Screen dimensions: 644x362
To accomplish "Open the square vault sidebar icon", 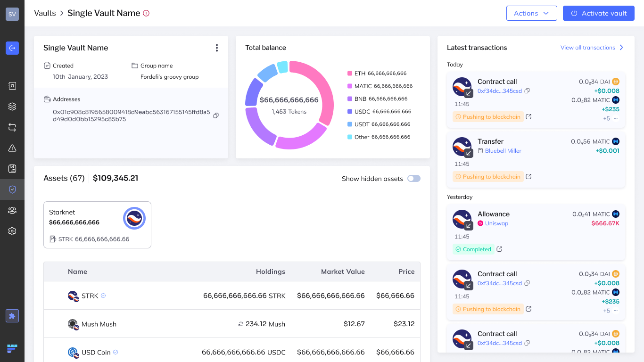I will click(12, 86).
